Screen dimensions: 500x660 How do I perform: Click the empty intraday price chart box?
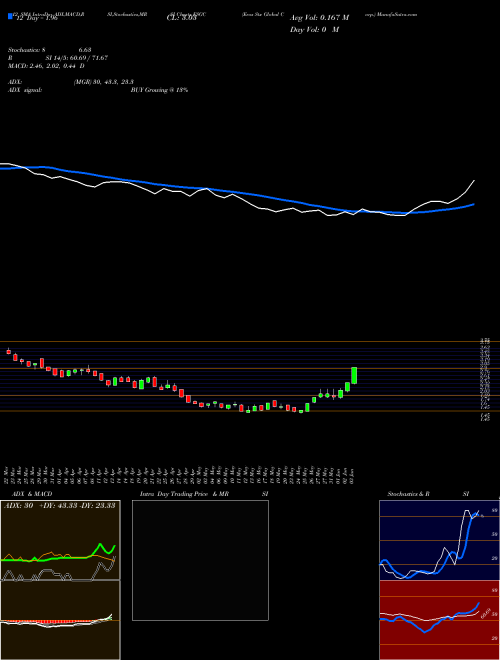[x=200, y=560]
